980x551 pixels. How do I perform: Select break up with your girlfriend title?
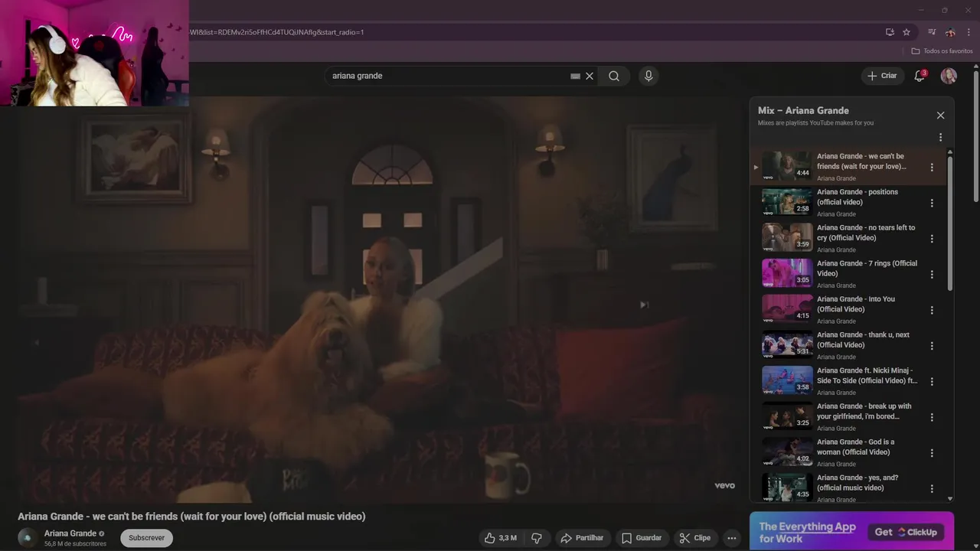click(864, 411)
